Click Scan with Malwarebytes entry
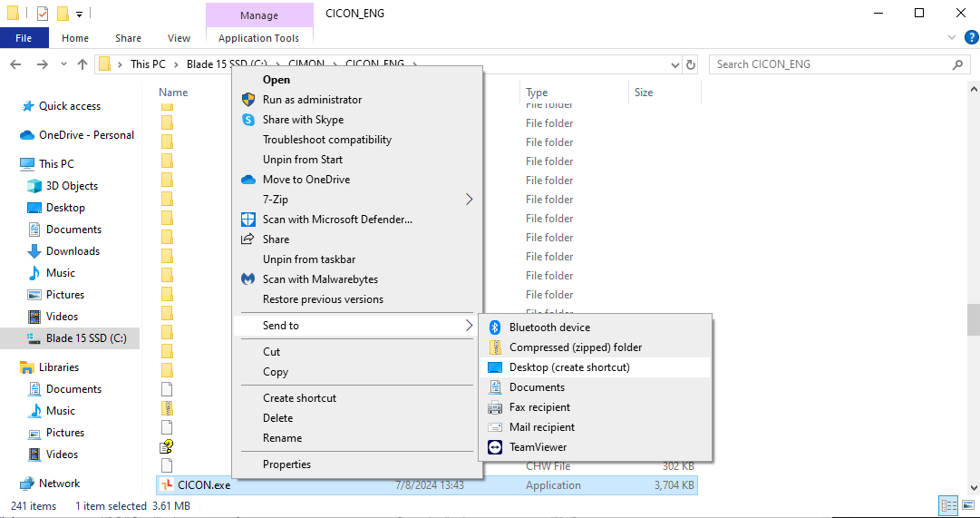The image size is (980, 518). point(320,279)
